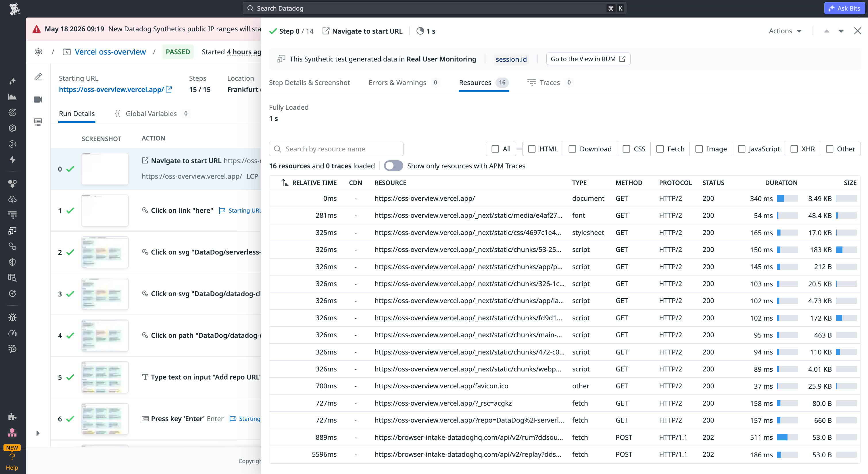This screenshot has width=868, height=474.
Task: Click the Search by resource name field
Action: click(336, 149)
